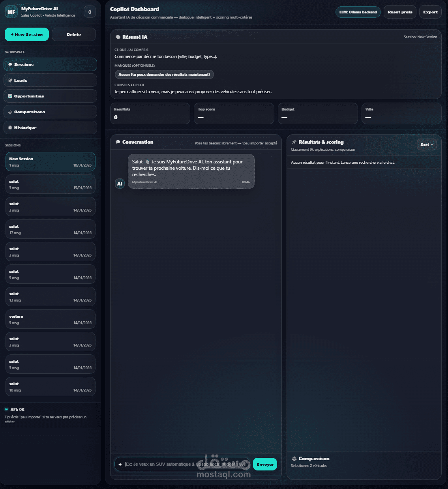Open the 'voiture' session in the session list
This screenshot has width=448, height=489.
(50, 319)
